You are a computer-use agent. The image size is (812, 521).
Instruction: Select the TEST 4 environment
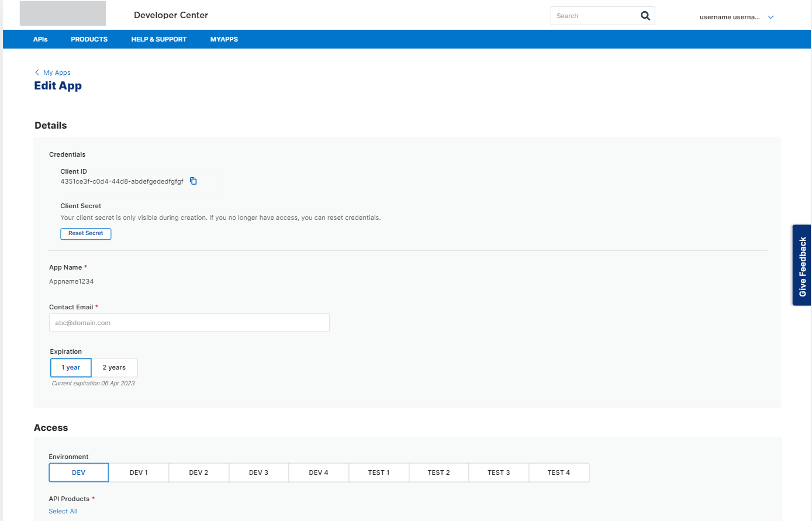[559, 472]
